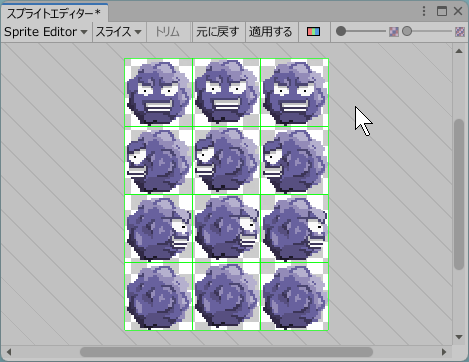Select the left-facing sprite, second row middle
The image size is (469, 362).
226,160
